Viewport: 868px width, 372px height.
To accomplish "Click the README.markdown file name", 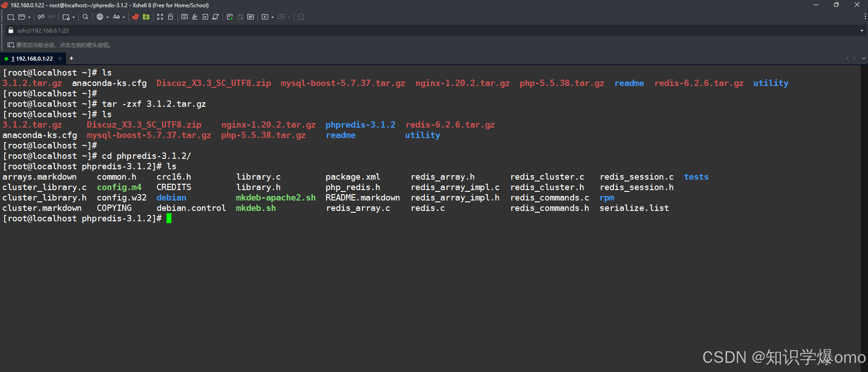I will [363, 197].
